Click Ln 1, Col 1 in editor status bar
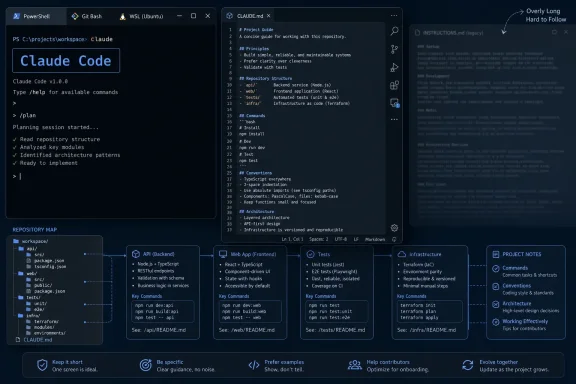 click(292, 239)
